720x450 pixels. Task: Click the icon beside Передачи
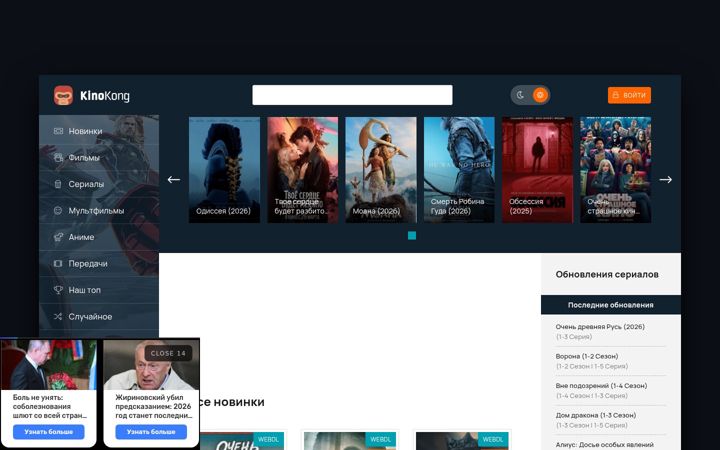pyautogui.click(x=58, y=264)
